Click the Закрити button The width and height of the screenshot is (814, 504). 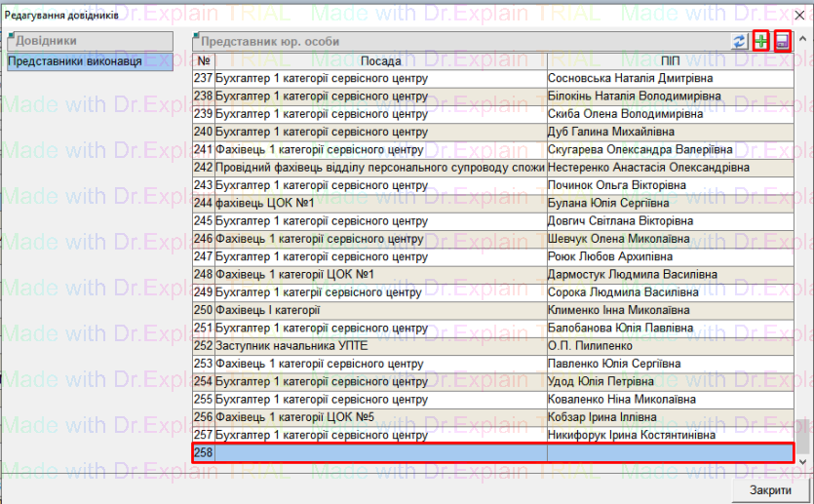tap(770, 489)
